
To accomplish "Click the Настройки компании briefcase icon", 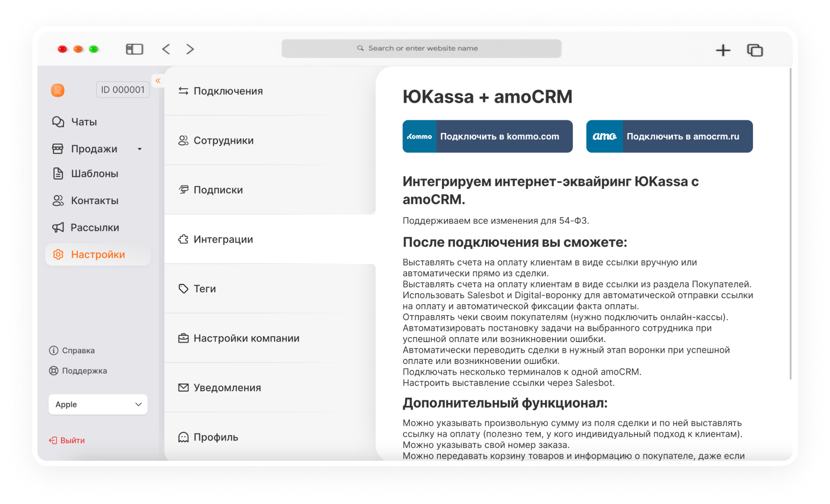I will pos(183,338).
